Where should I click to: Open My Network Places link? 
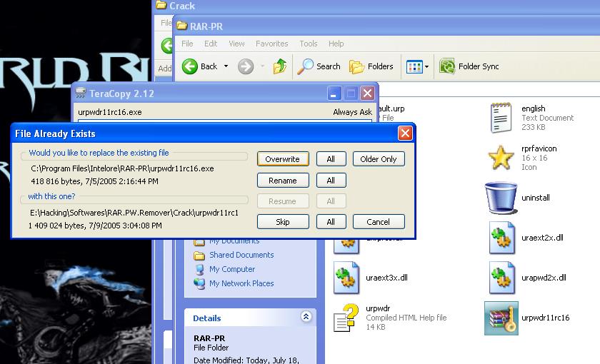241,283
